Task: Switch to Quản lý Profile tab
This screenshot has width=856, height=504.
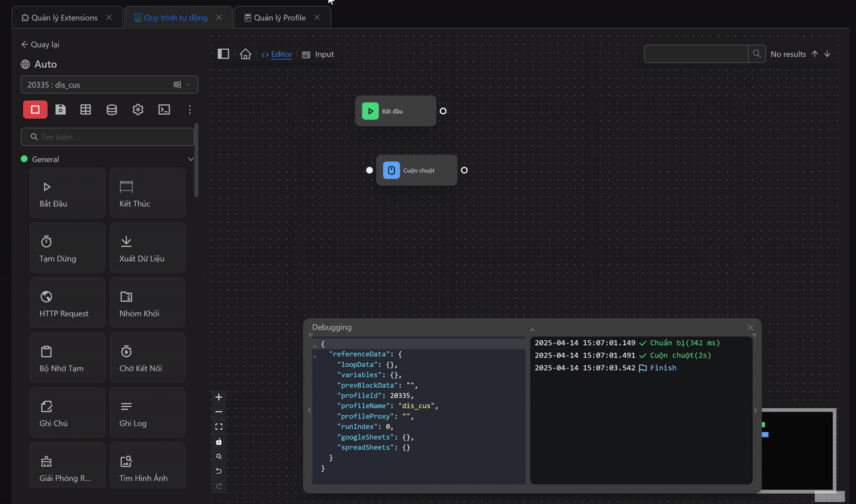Action: click(279, 17)
